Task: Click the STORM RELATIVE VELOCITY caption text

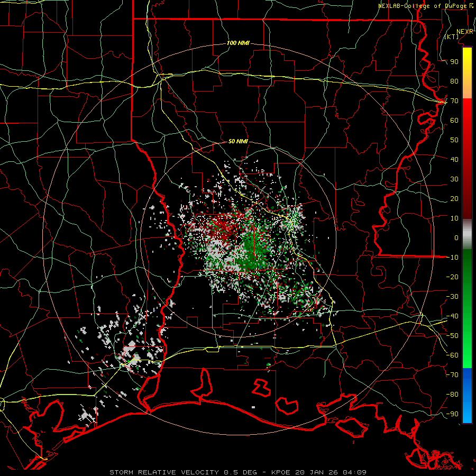Action: click(x=164, y=472)
